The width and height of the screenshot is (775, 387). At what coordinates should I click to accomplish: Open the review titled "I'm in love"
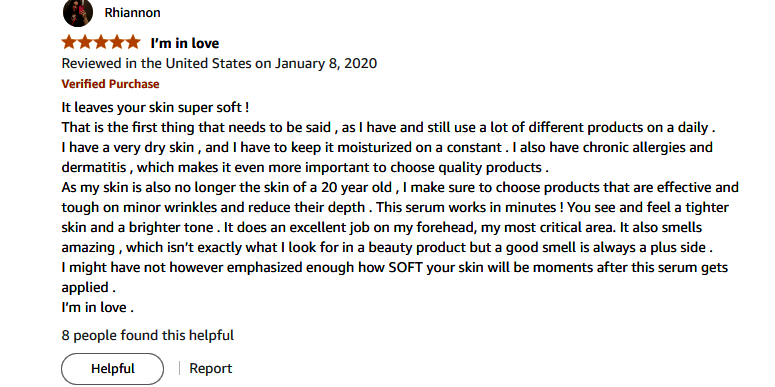coord(185,43)
